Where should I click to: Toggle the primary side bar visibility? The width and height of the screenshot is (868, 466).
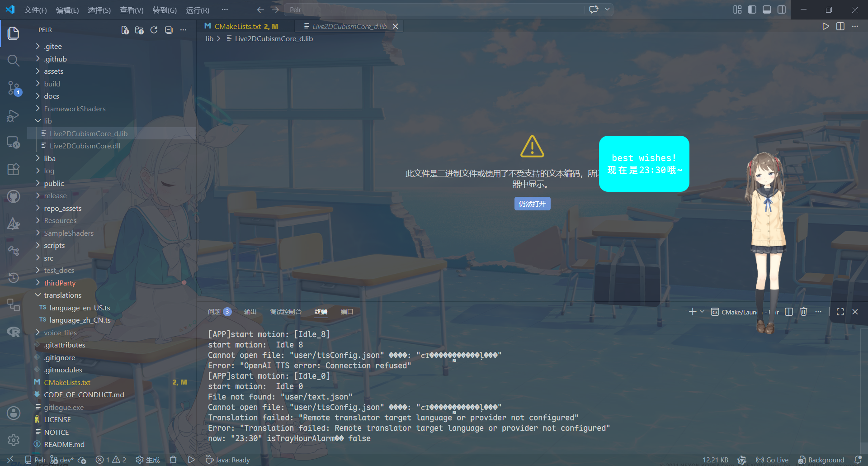tap(752, 10)
